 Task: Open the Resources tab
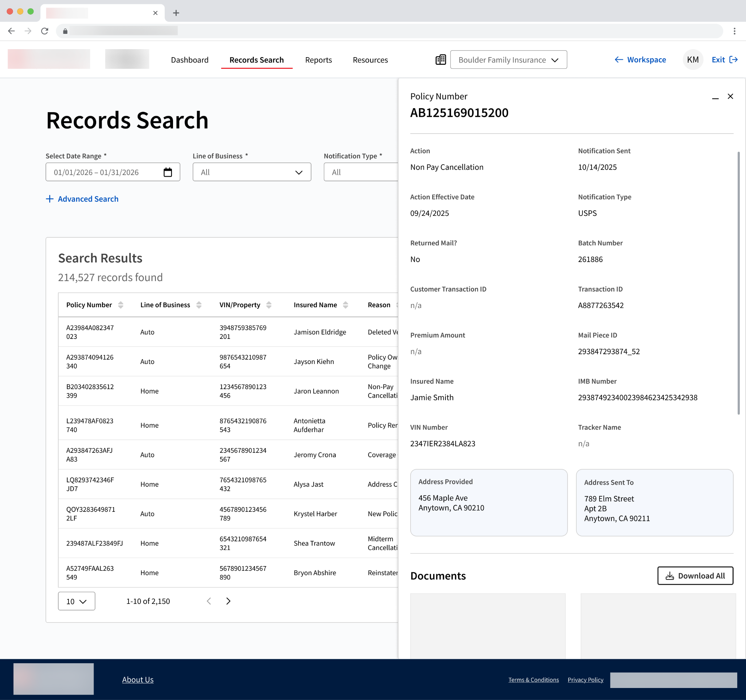370,60
